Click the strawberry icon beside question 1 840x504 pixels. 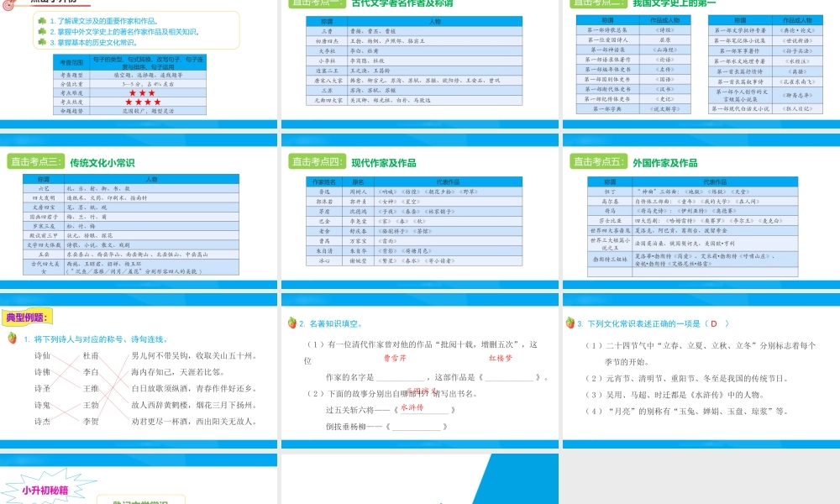(12, 338)
